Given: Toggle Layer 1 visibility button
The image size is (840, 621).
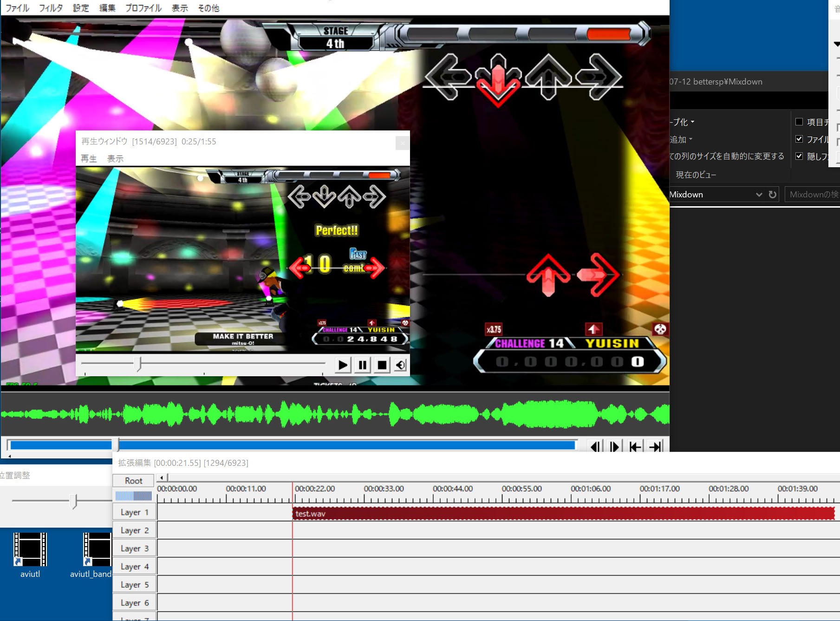Looking at the screenshot, I should tap(135, 512).
